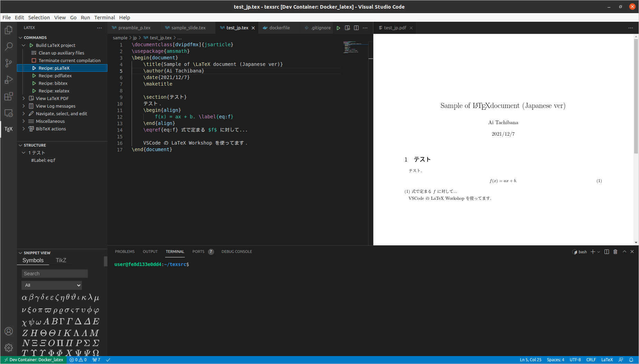Click Clean up auxiliary files
The height and width of the screenshot is (364, 639).
point(61,53)
